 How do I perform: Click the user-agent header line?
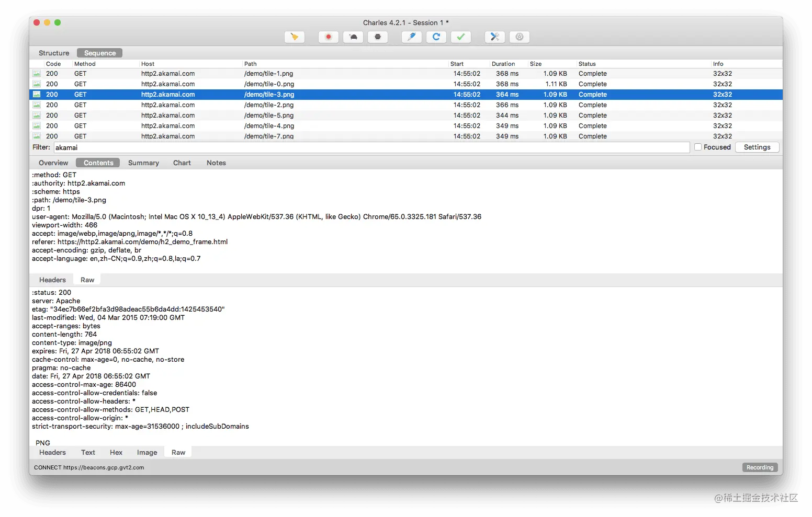click(x=256, y=217)
